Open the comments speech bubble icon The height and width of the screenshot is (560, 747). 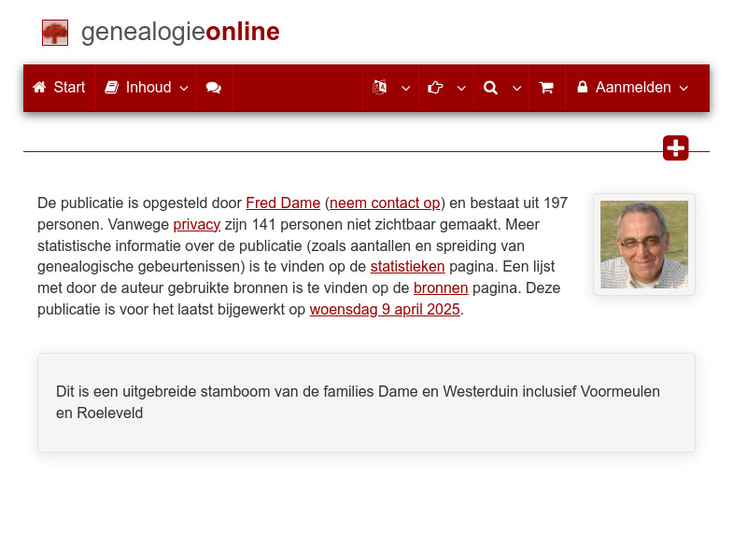(214, 88)
